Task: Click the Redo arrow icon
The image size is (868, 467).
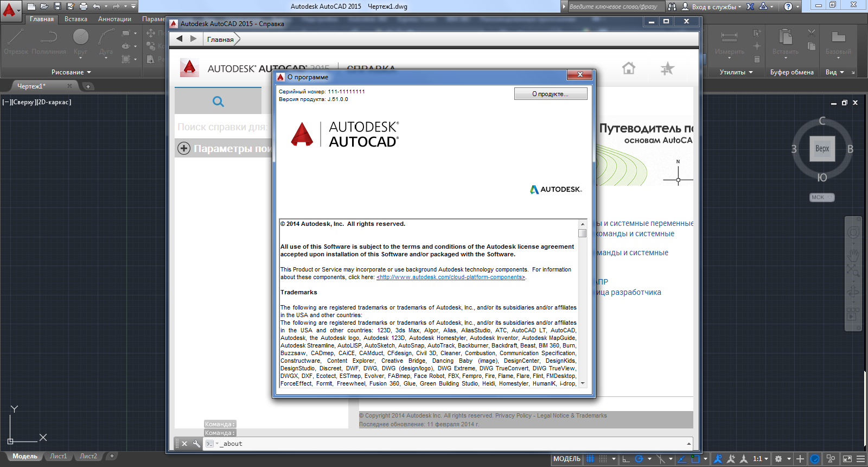Action: 116,7
